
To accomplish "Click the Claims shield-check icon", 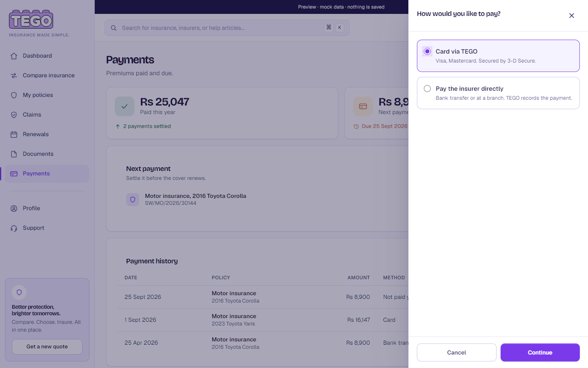I will click(x=14, y=115).
